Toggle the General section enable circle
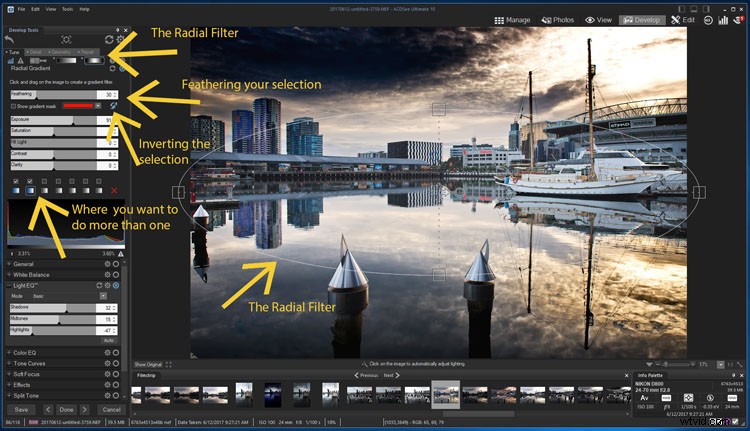The width and height of the screenshot is (750, 431). [116, 264]
